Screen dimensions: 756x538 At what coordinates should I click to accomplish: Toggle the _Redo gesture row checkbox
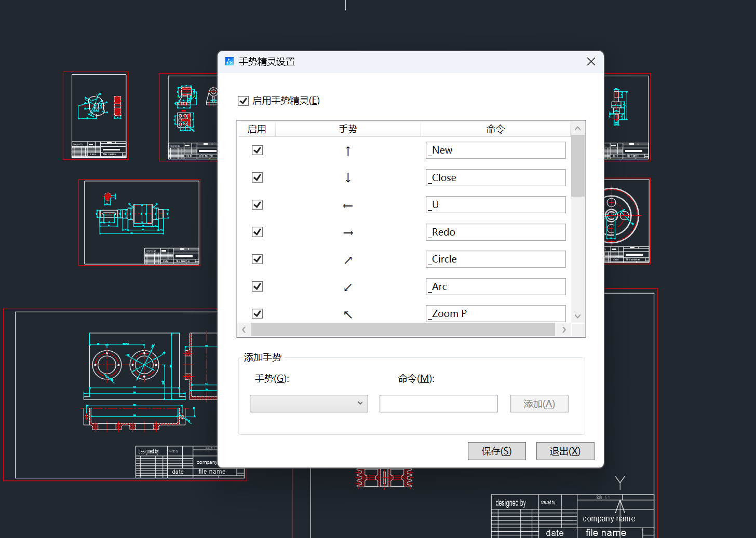[257, 232]
